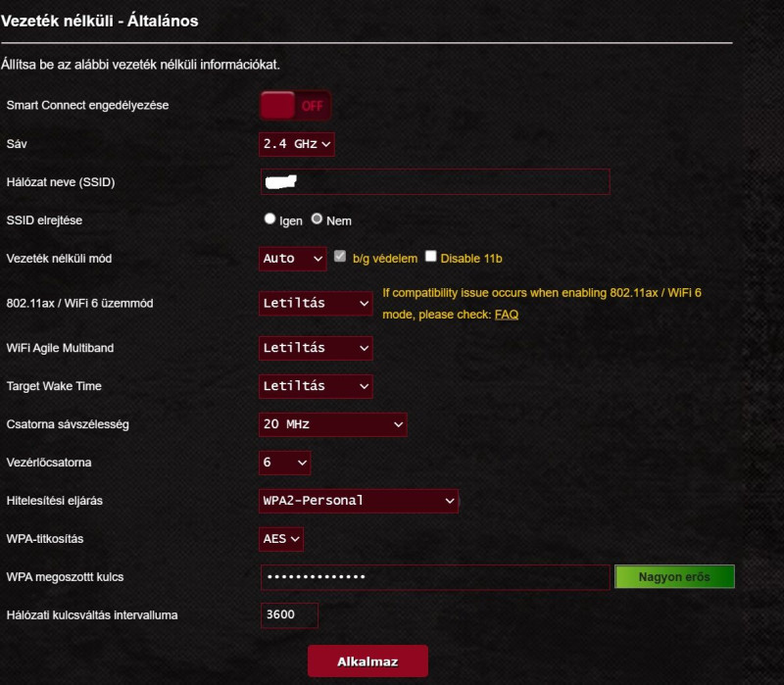Open the WPA2-Personal authentication dropdown
This screenshot has height=685, width=784.
359,501
